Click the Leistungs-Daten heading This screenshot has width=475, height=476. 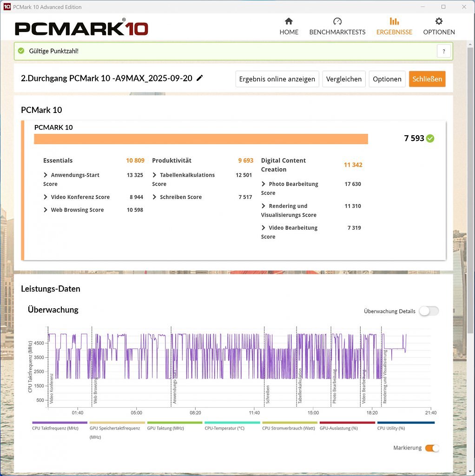click(50, 289)
